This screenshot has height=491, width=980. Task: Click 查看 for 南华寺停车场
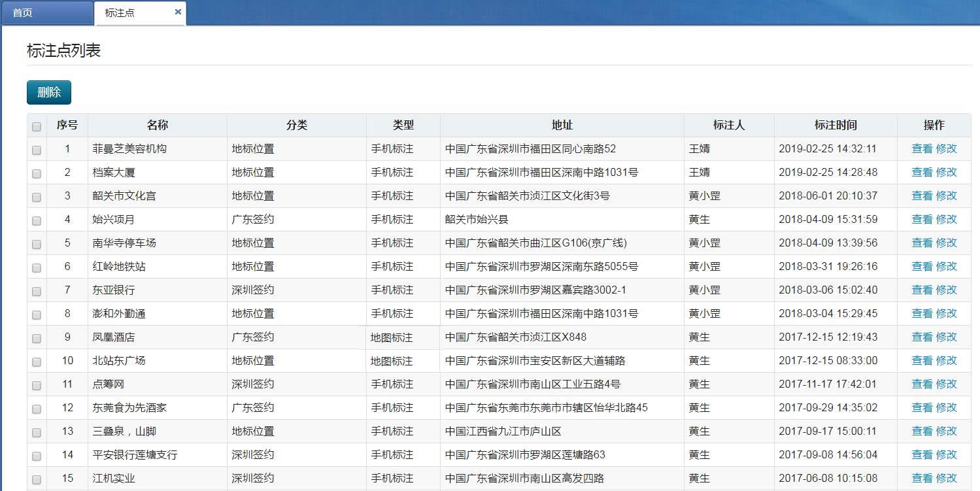[922, 243]
